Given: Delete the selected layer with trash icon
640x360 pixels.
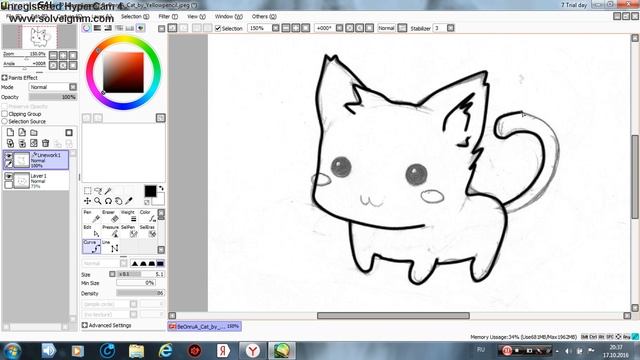Looking at the screenshot, I should pos(46,143).
